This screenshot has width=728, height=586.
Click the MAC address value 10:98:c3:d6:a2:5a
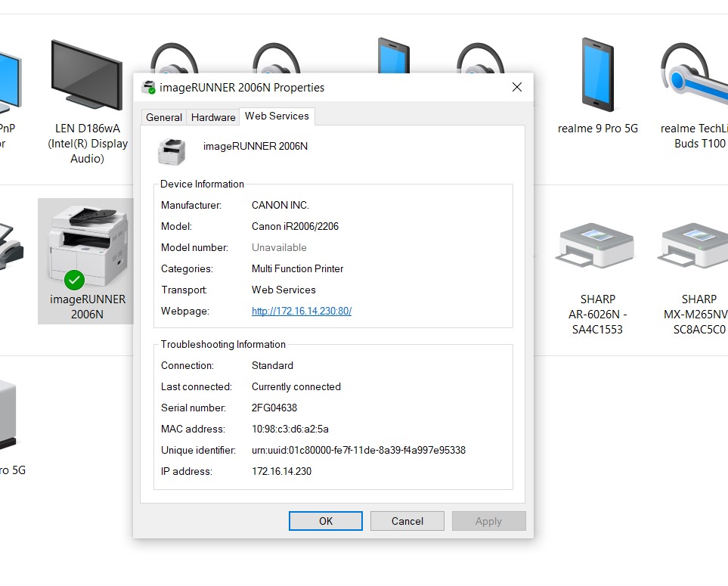click(290, 429)
